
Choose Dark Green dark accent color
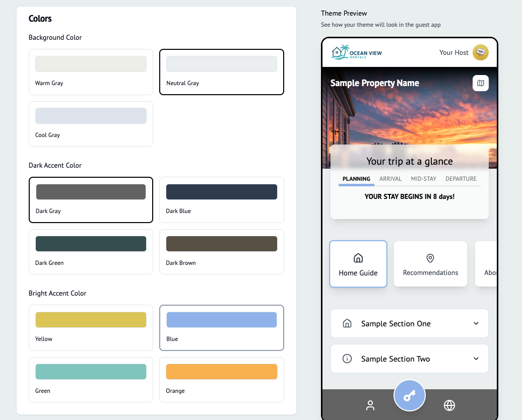(x=91, y=252)
